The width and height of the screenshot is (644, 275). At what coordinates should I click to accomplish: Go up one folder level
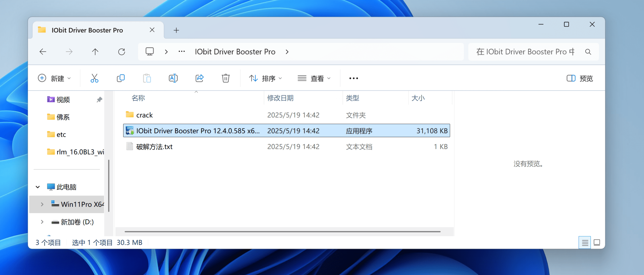95,52
